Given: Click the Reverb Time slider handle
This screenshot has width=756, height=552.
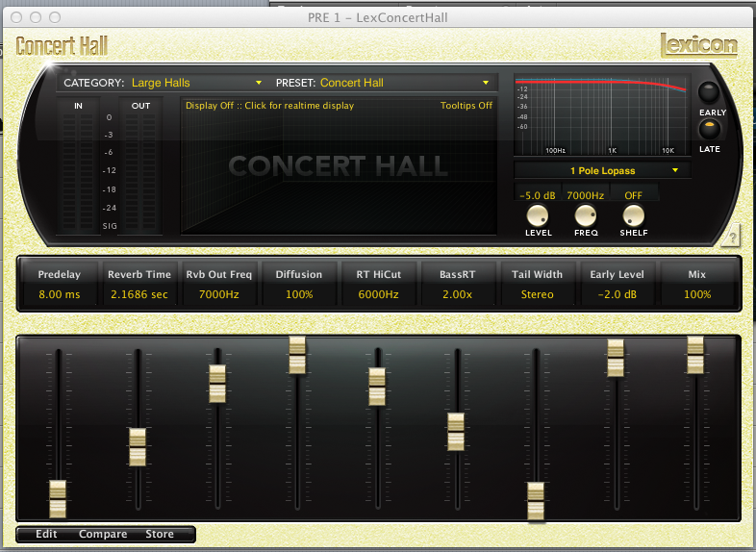Looking at the screenshot, I should pyautogui.click(x=138, y=447).
